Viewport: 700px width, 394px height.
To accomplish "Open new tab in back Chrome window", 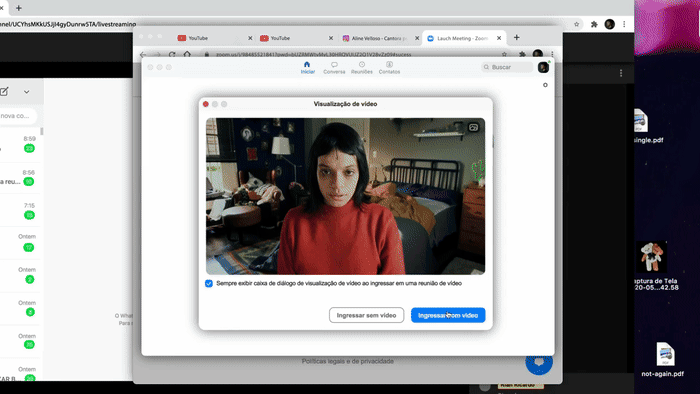I will click(x=19, y=8).
